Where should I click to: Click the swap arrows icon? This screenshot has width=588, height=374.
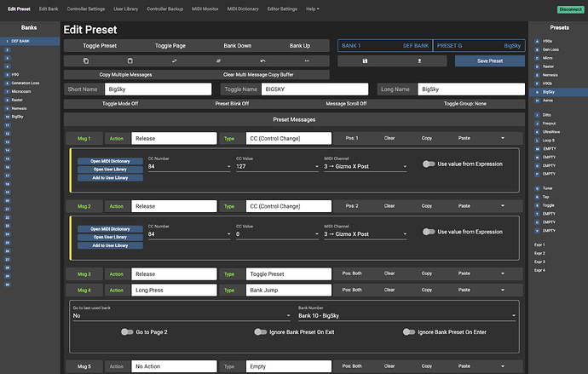pos(174,61)
